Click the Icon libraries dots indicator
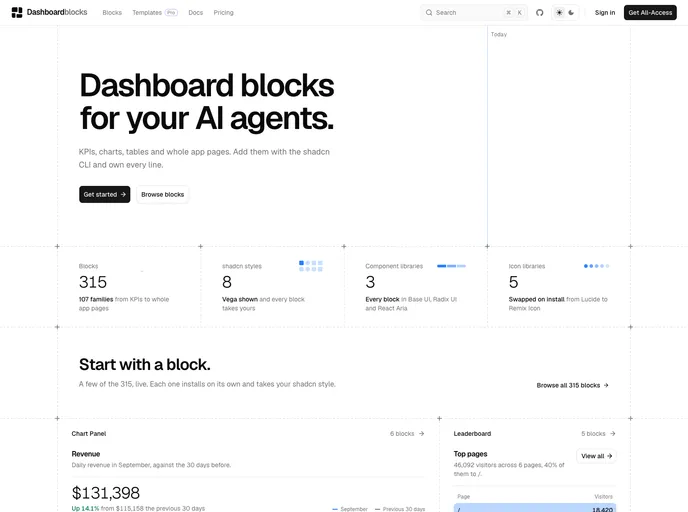 [x=596, y=266]
